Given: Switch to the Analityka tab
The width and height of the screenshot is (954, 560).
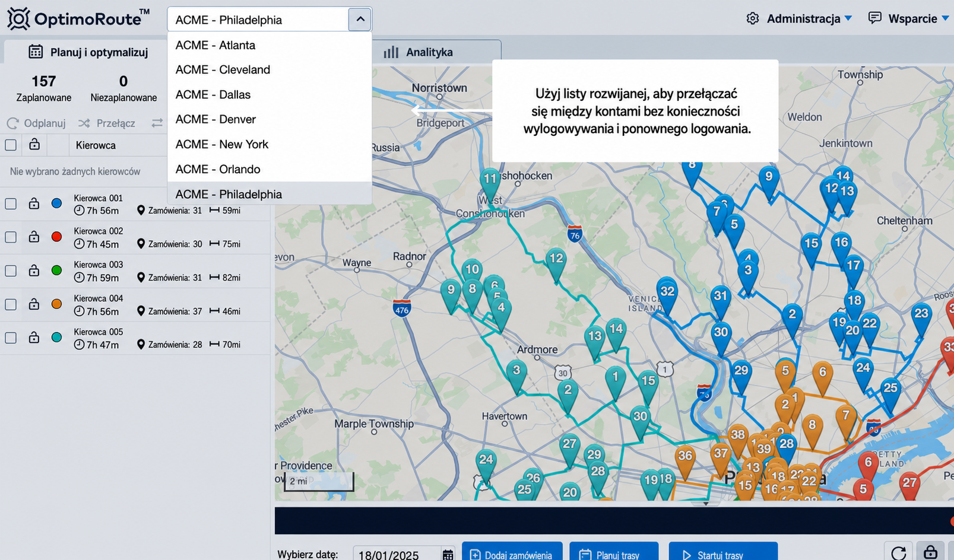Looking at the screenshot, I should tap(436, 52).
